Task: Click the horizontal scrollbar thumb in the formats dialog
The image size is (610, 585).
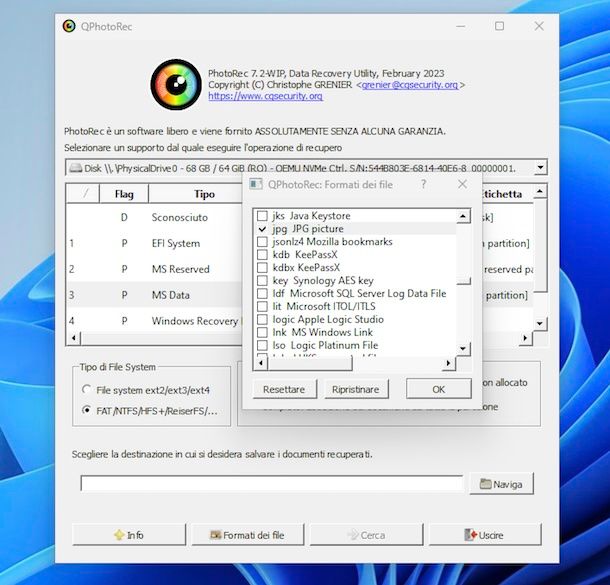Action: click(x=310, y=363)
